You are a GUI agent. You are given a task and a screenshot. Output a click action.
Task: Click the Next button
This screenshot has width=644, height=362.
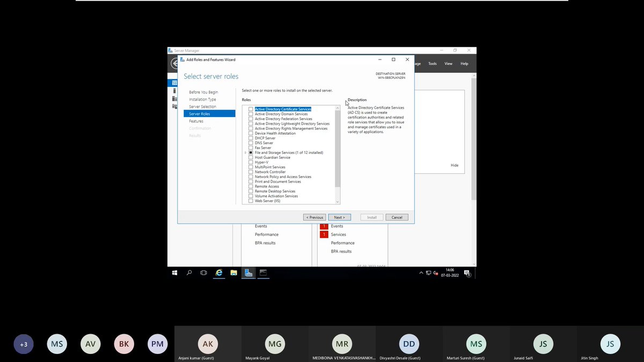tap(340, 217)
